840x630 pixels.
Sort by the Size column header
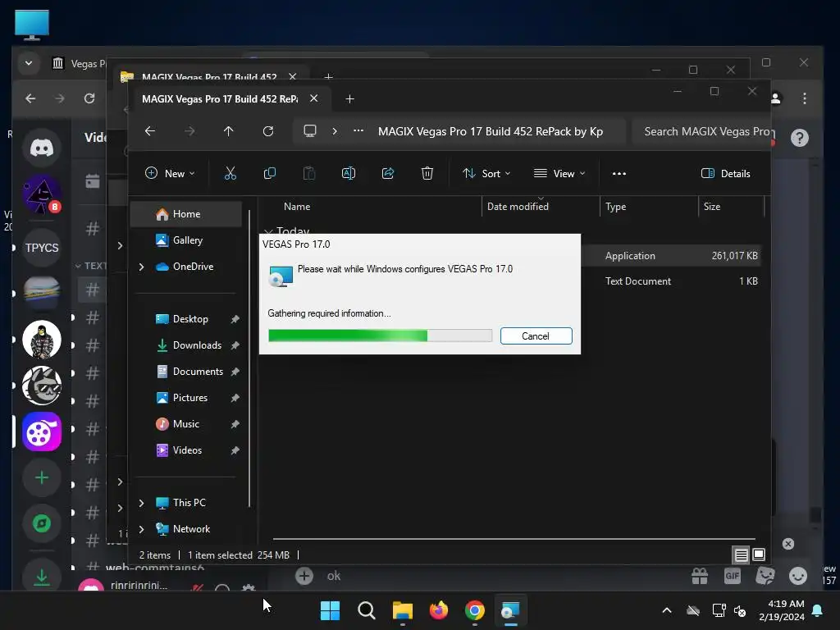pyautogui.click(x=711, y=206)
